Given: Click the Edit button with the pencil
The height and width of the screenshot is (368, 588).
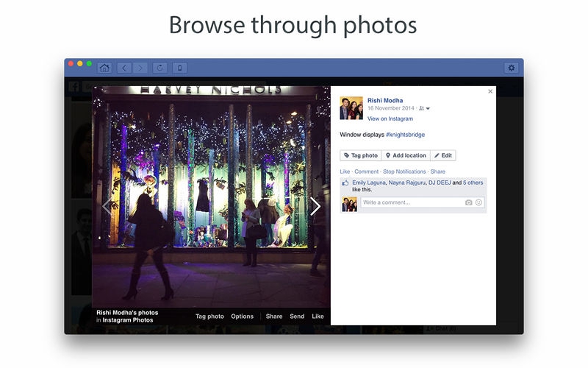Looking at the screenshot, I should (443, 155).
